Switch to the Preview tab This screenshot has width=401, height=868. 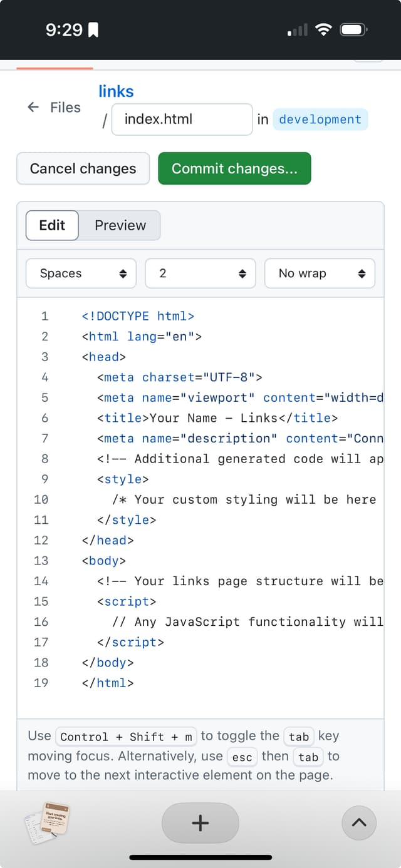(120, 225)
